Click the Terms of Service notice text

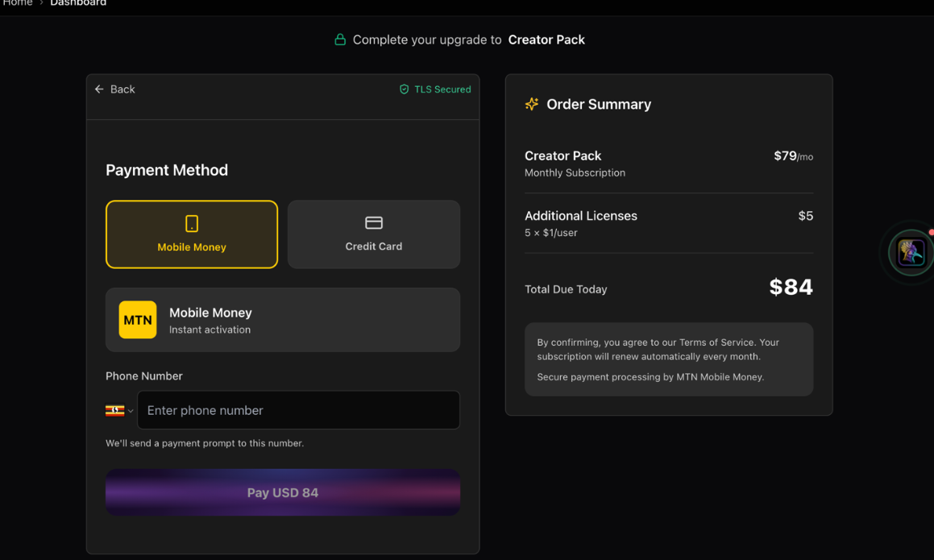click(658, 349)
